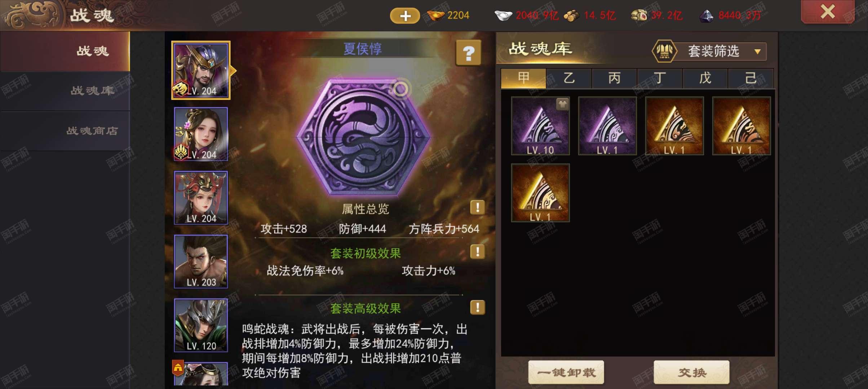Click the 交换 button
The image size is (868, 389).
pos(691,372)
